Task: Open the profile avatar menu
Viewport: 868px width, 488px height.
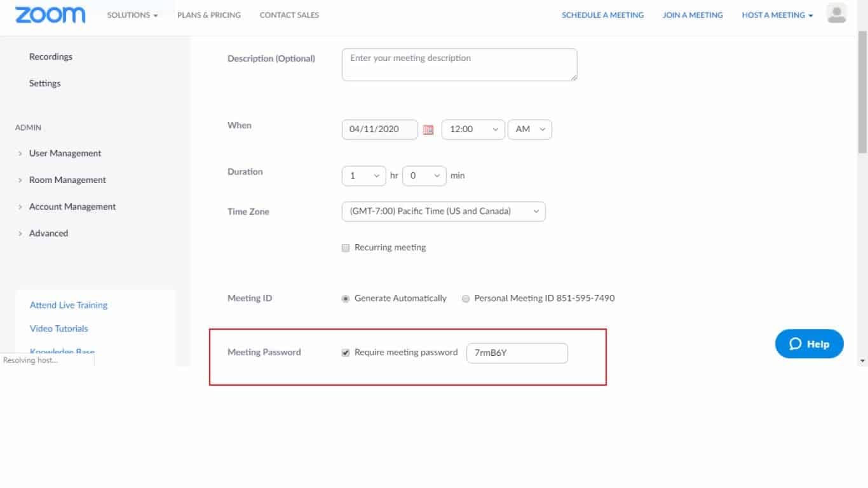Action: [x=836, y=14]
